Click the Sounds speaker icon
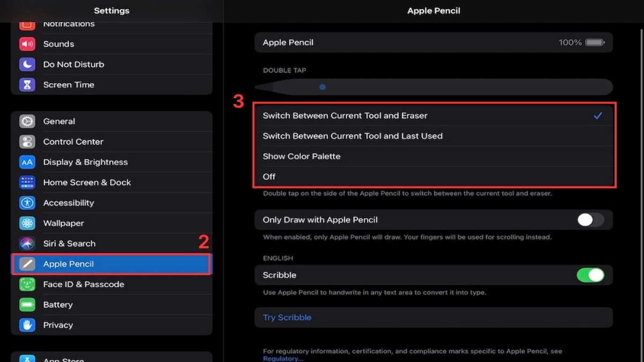Image resolution: width=644 pixels, height=362 pixels. click(x=27, y=44)
